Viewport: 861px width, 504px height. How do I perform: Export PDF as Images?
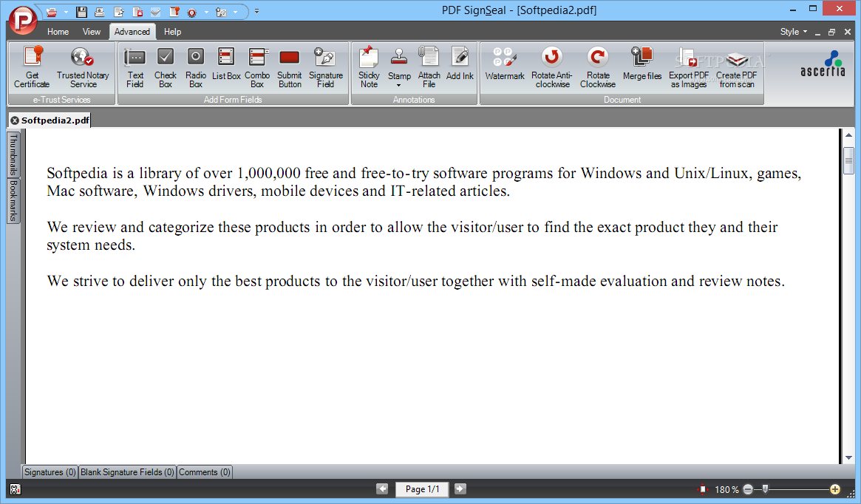click(689, 67)
